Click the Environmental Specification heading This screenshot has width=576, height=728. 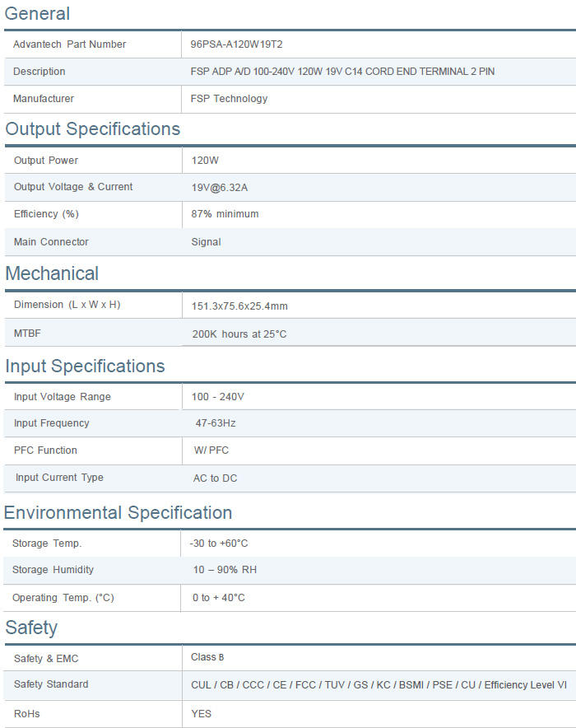coord(118,513)
